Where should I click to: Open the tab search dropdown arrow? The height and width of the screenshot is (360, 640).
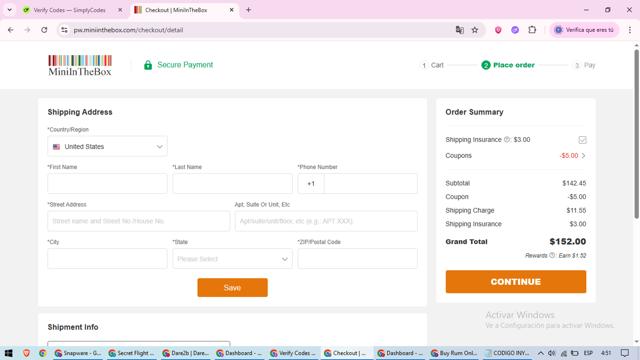[x=9, y=10]
